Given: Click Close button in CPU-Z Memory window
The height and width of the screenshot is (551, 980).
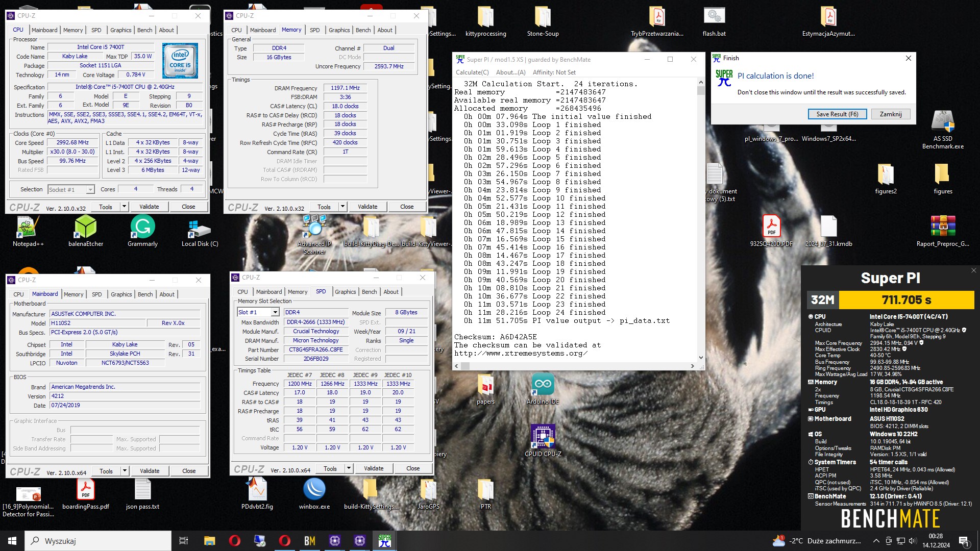Looking at the screenshot, I should click(407, 207).
